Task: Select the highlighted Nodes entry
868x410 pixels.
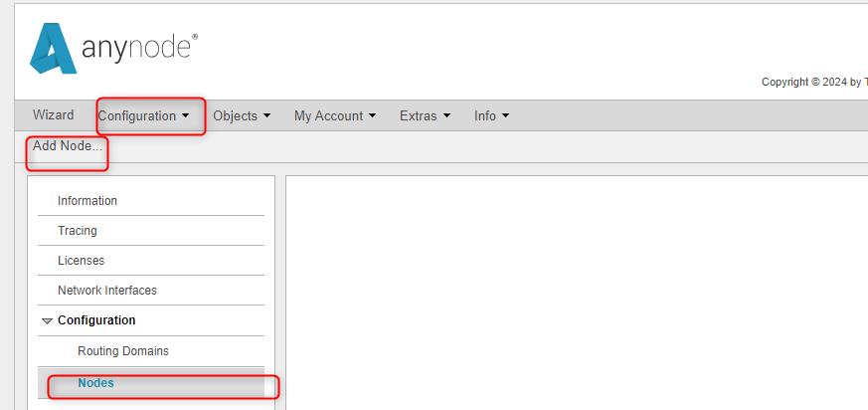Action: (95, 383)
